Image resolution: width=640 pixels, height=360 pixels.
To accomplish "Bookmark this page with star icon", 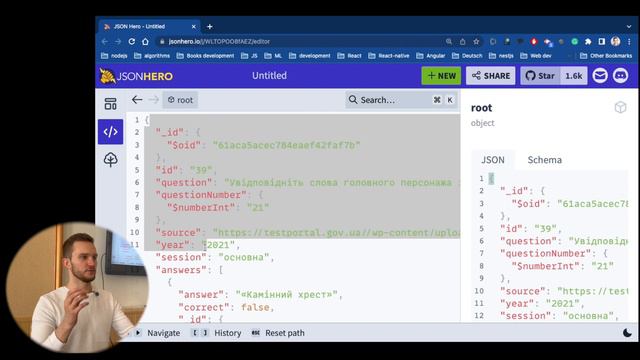I will point(476,42).
